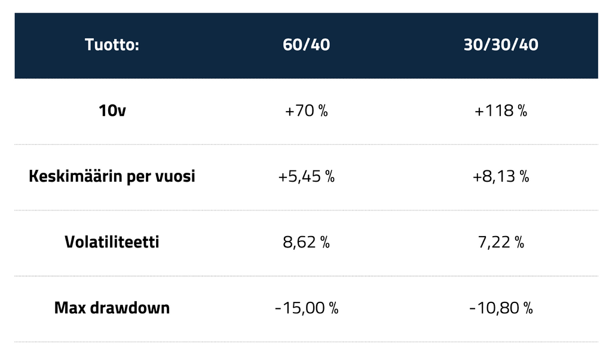Click the Max drawdown row label
The height and width of the screenshot is (364, 612).
(112, 308)
